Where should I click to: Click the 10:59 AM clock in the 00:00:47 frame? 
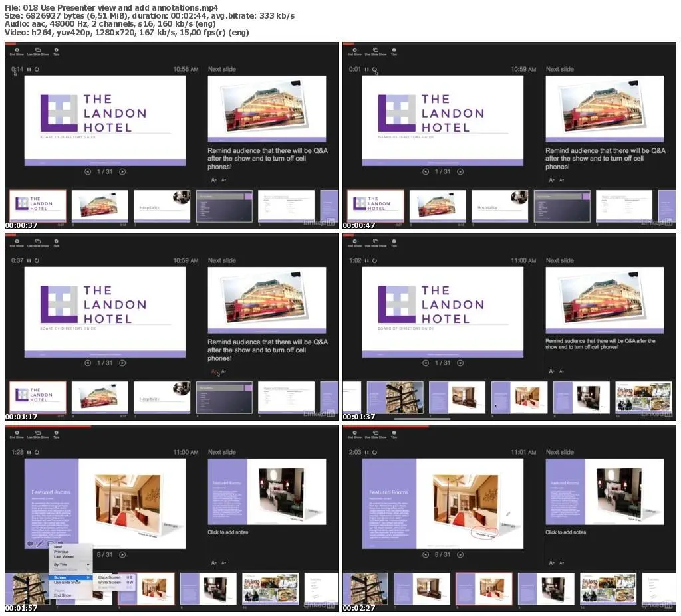click(523, 70)
